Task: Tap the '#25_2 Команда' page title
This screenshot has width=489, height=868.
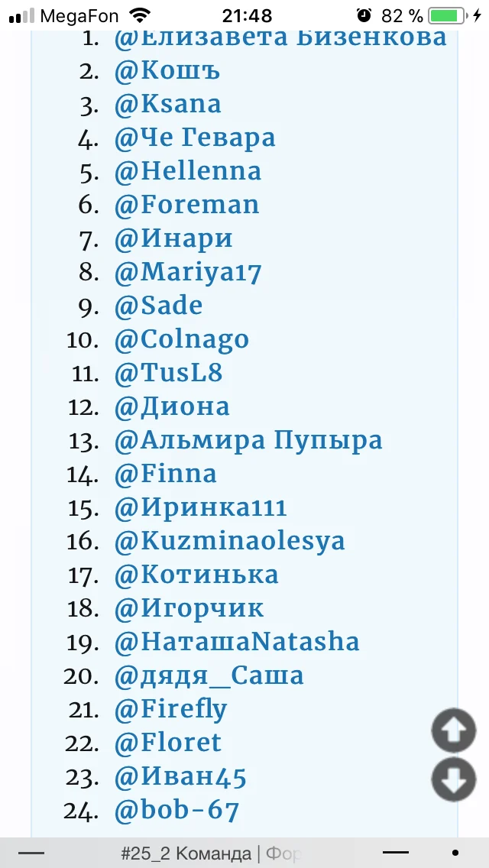Action: (186, 853)
